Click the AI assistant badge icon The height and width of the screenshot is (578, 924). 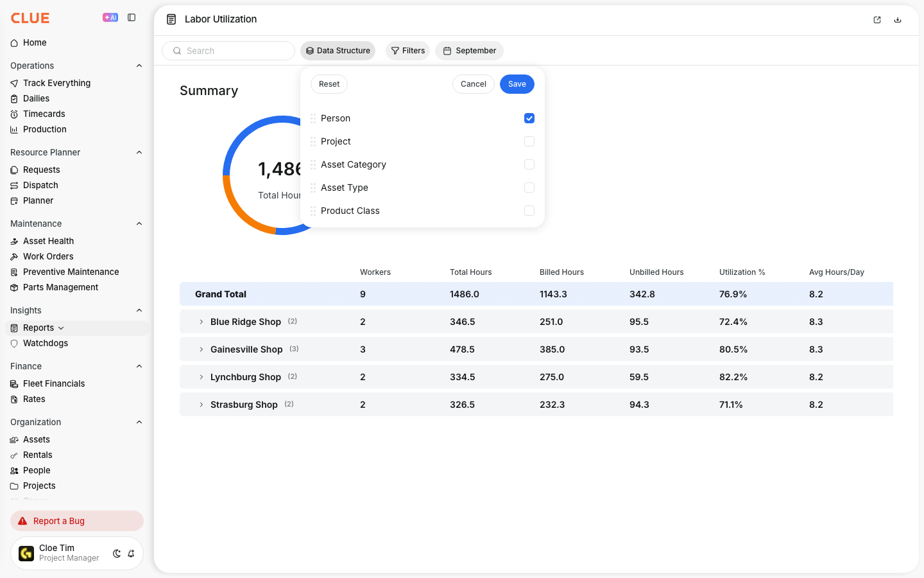click(x=110, y=17)
